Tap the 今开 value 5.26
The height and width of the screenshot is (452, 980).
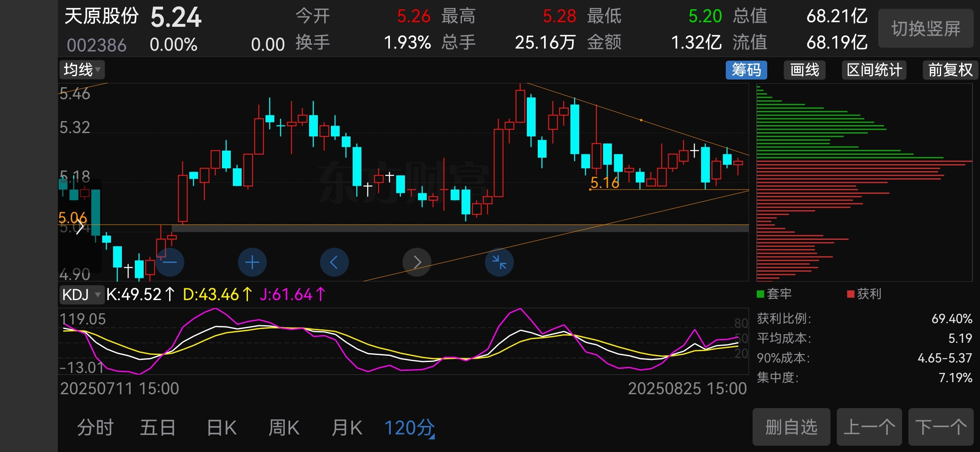pyautogui.click(x=413, y=16)
